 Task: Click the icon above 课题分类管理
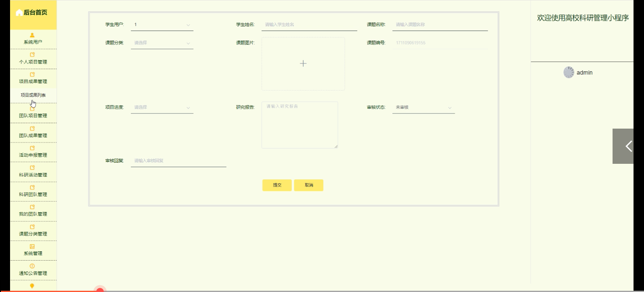(33, 227)
